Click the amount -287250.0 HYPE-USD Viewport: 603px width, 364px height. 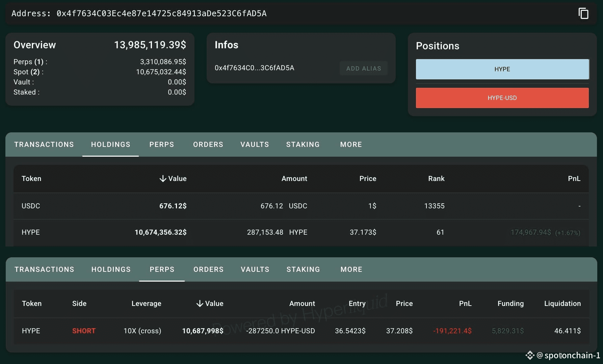pos(281,331)
